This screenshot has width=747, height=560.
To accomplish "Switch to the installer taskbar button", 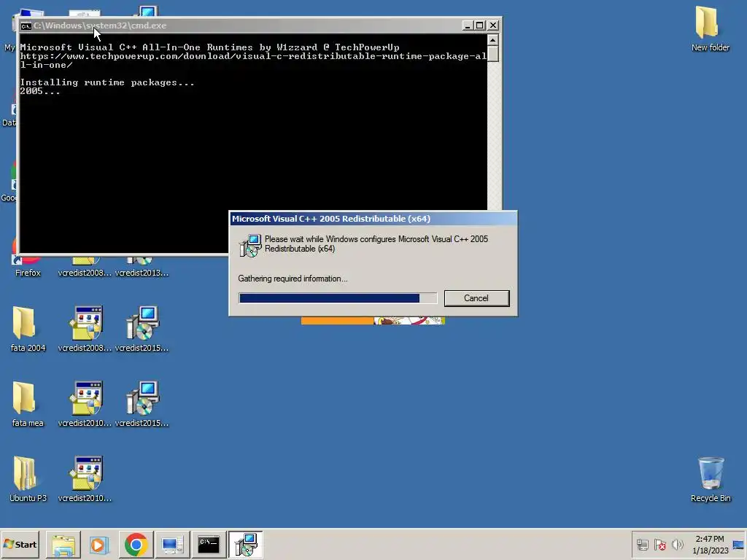I will pos(245,544).
